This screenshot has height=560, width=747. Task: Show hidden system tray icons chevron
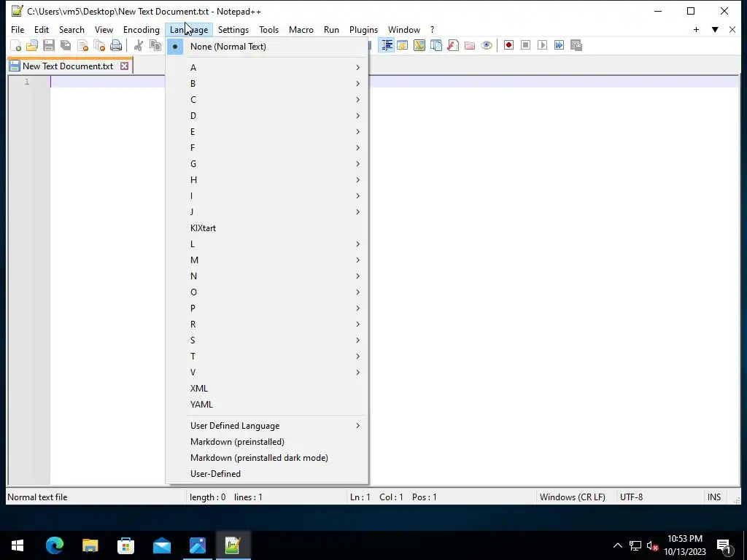click(x=617, y=545)
